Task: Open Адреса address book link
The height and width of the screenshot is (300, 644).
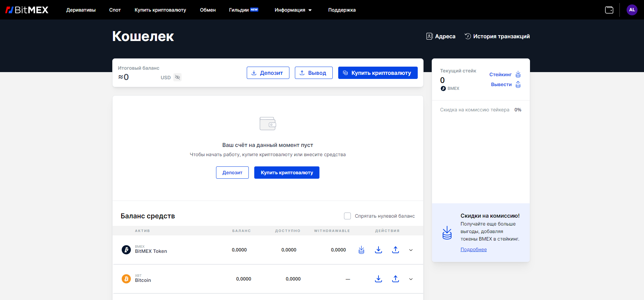Action: [x=441, y=36]
